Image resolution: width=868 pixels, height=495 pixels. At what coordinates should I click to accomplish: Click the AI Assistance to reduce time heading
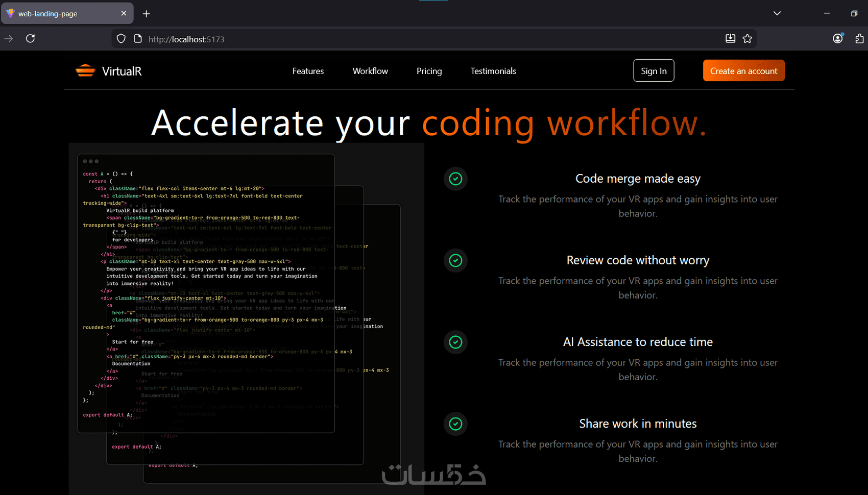[x=638, y=342]
